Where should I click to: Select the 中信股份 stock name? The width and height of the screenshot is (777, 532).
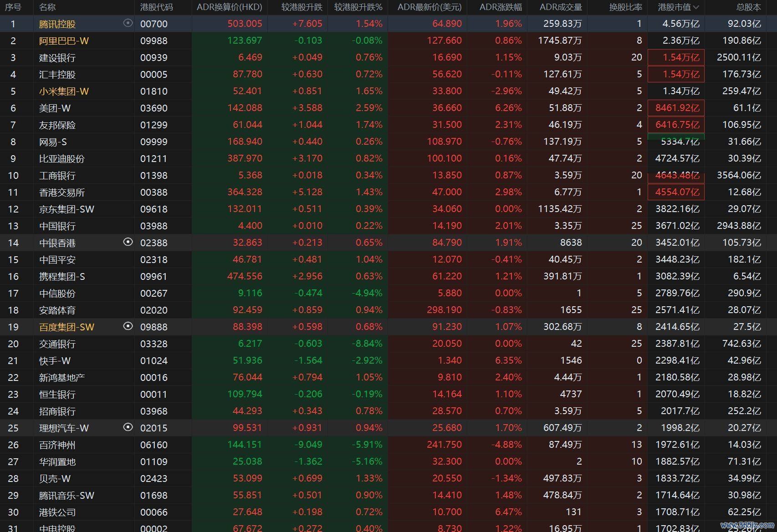click(x=57, y=293)
